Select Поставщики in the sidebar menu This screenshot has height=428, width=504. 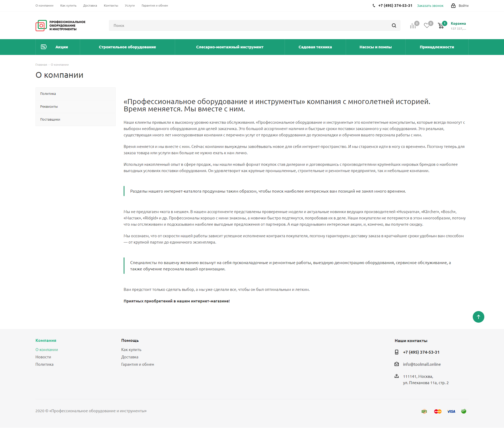point(76,120)
